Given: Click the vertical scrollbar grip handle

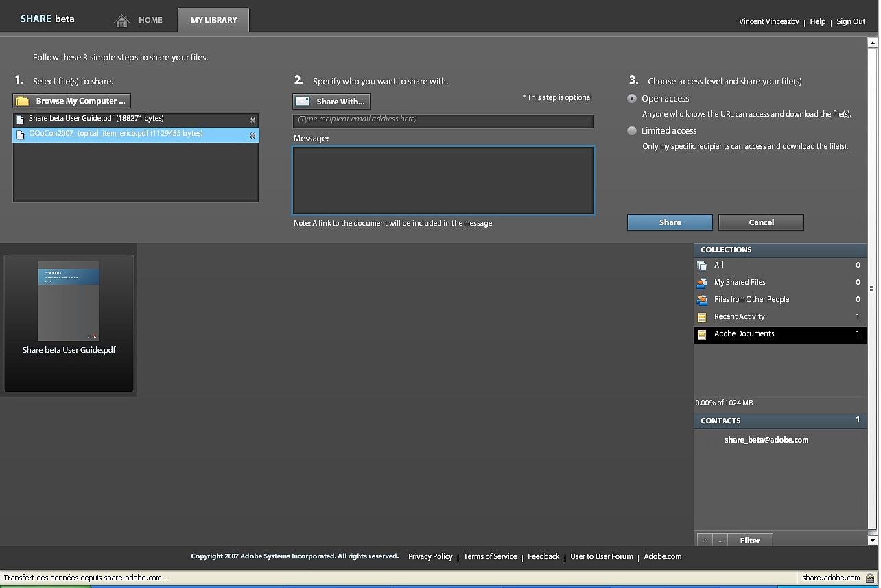Looking at the screenshot, I should [873, 289].
